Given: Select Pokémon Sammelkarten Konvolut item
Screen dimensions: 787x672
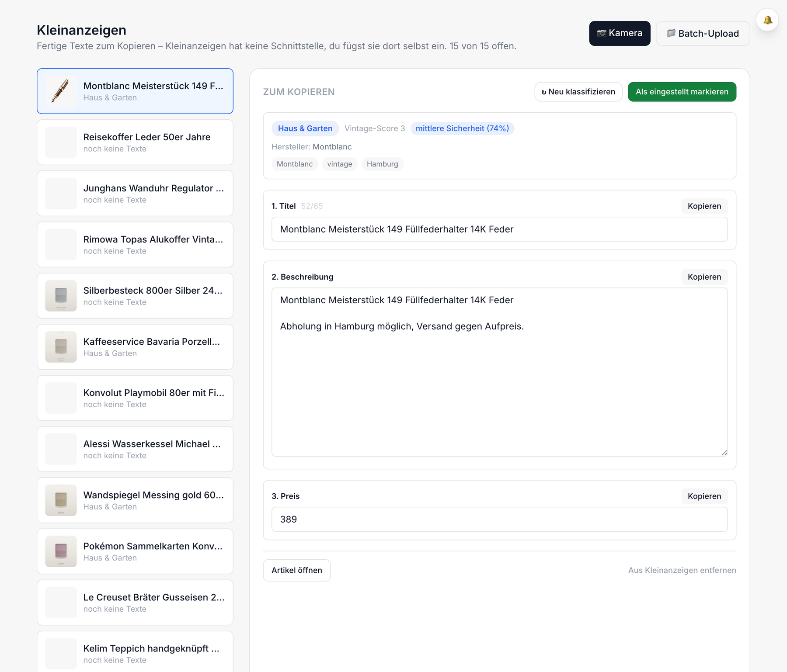Looking at the screenshot, I should (135, 551).
